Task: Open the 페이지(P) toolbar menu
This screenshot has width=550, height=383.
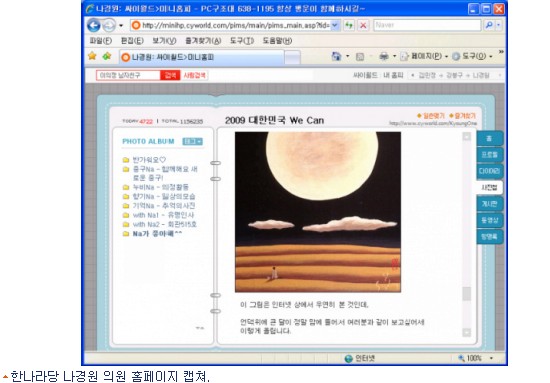Action: pyautogui.click(x=424, y=56)
